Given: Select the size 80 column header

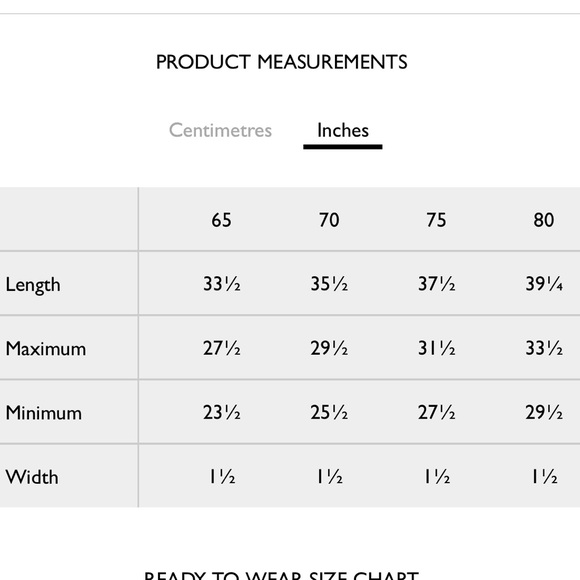Looking at the screenshot, I should tap(543, 220).
